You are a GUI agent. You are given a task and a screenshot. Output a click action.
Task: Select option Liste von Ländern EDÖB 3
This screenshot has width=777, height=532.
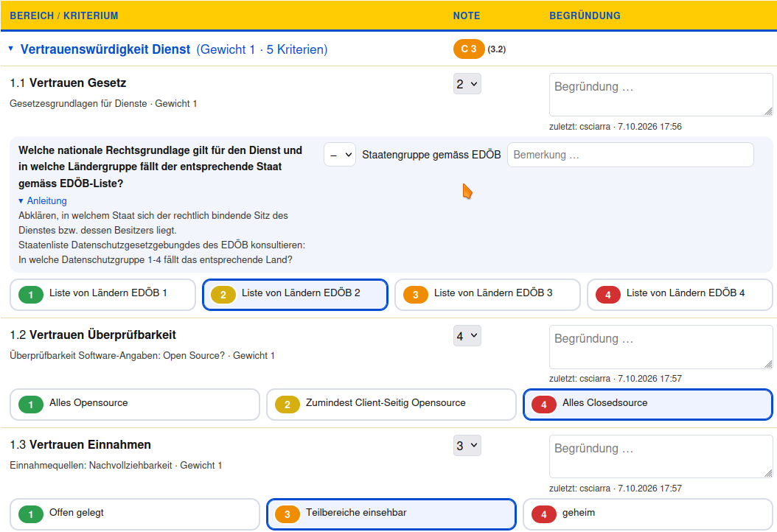(x=487, y=295)
